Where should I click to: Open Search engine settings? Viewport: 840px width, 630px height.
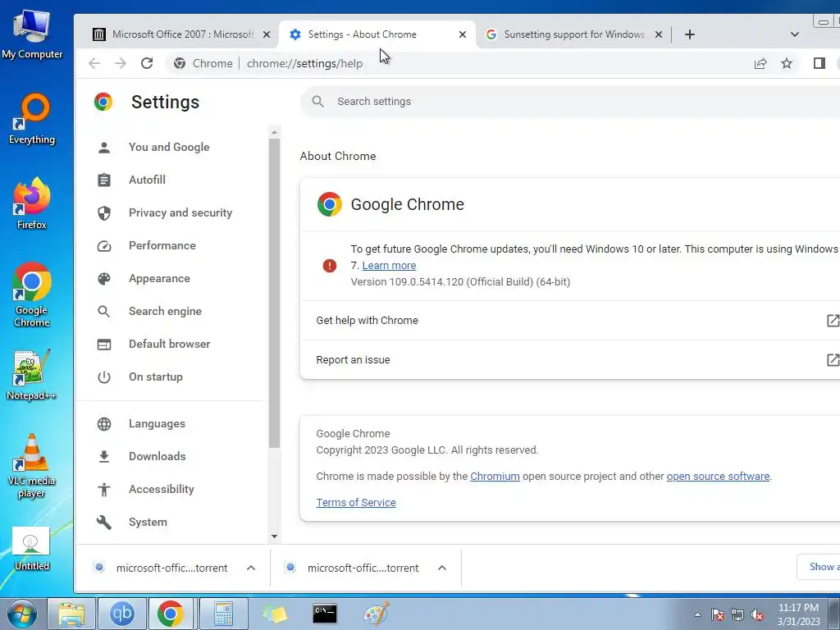point(165,311)
